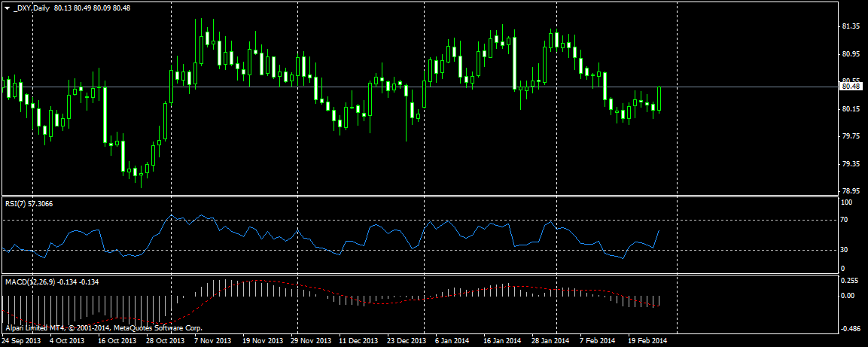Image resolution: width=868 pixels, height=347 pixels.
Task: Click the 80.15 price axis label
Action: pos(850,109)
